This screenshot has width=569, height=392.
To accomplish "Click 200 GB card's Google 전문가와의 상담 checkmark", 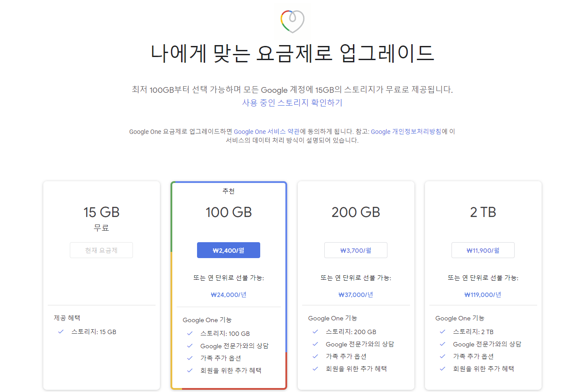I will tap(315, 344).
